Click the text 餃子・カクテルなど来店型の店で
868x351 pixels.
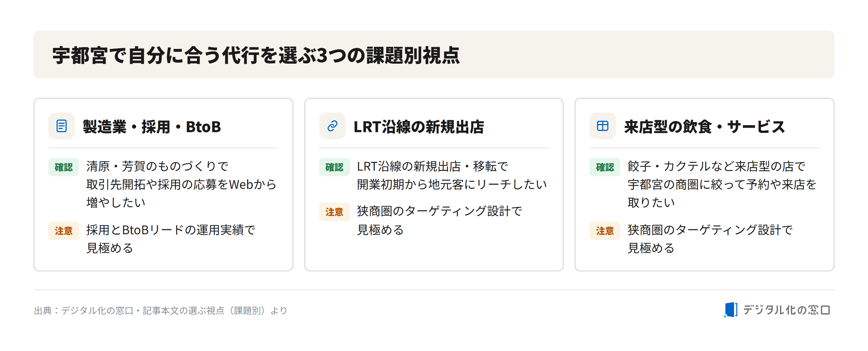pyautogui.click(x=716, y=166)
